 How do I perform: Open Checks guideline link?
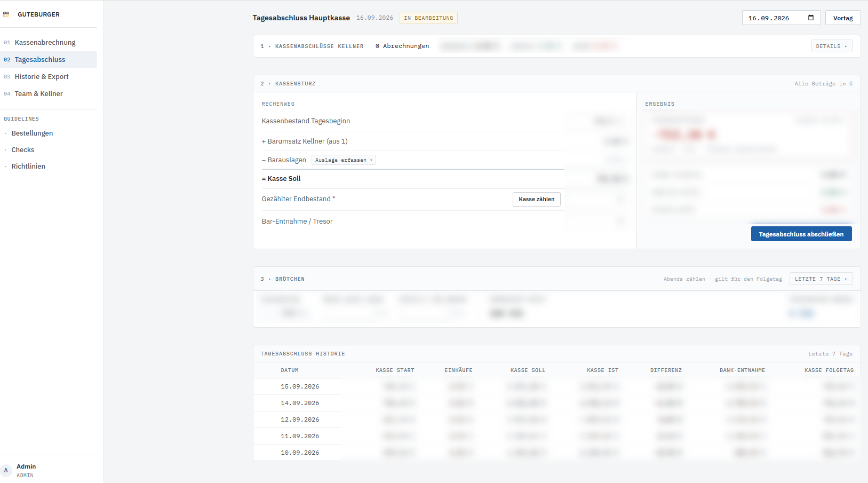tap(23, 149)
